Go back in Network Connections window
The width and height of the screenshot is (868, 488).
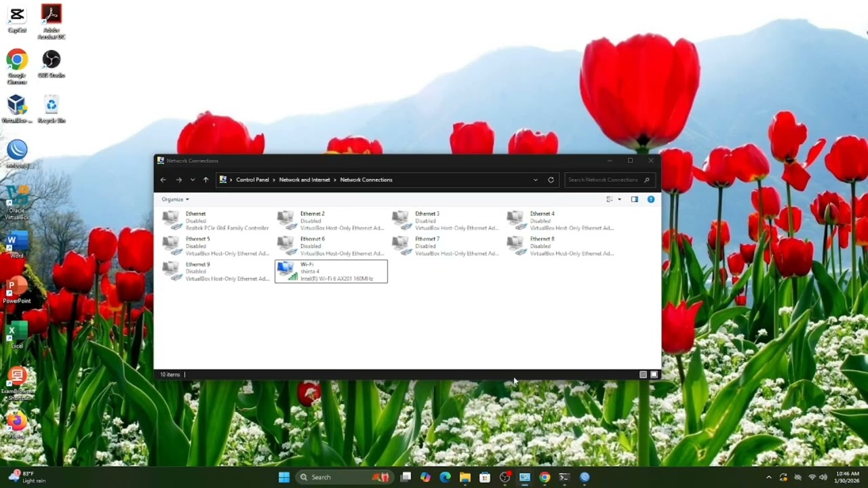(x=163, y=180)
